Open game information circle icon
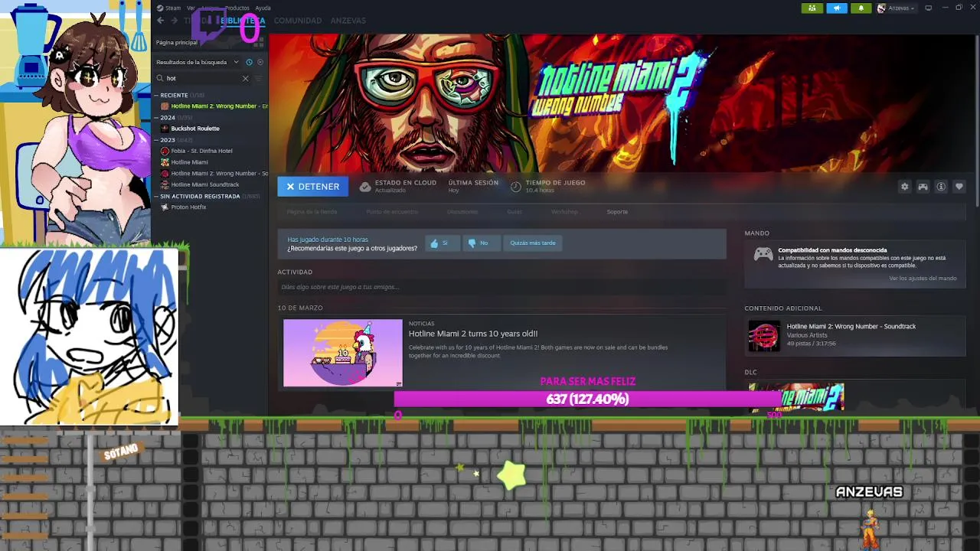Screen dimensions: 980x551 [941, 187]
